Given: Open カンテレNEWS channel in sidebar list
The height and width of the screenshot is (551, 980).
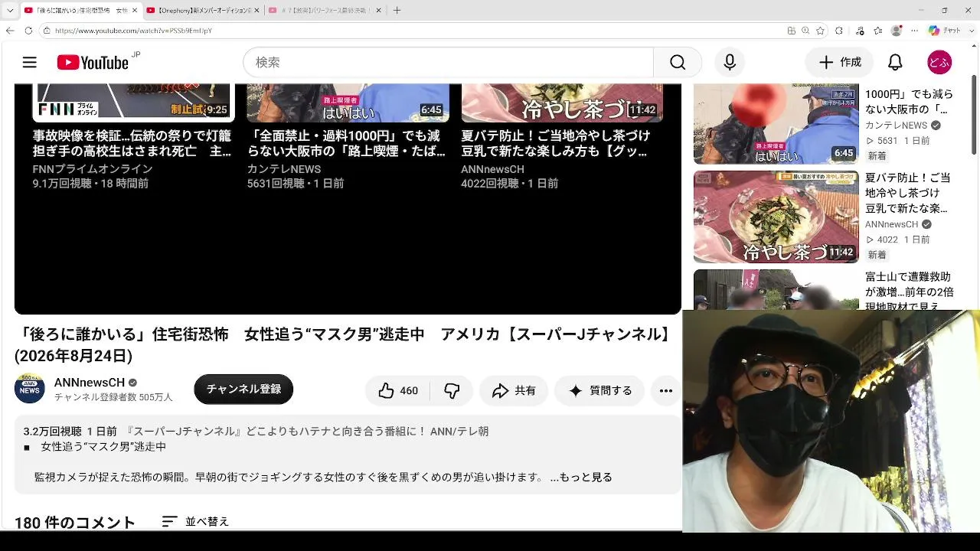Looking at the screenshot, I should click(896, 125).
